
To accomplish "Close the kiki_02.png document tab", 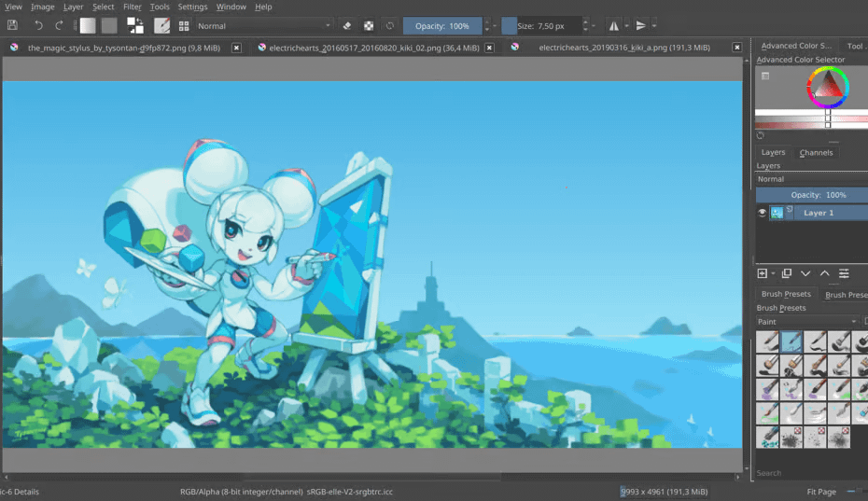I will [489, 48].
